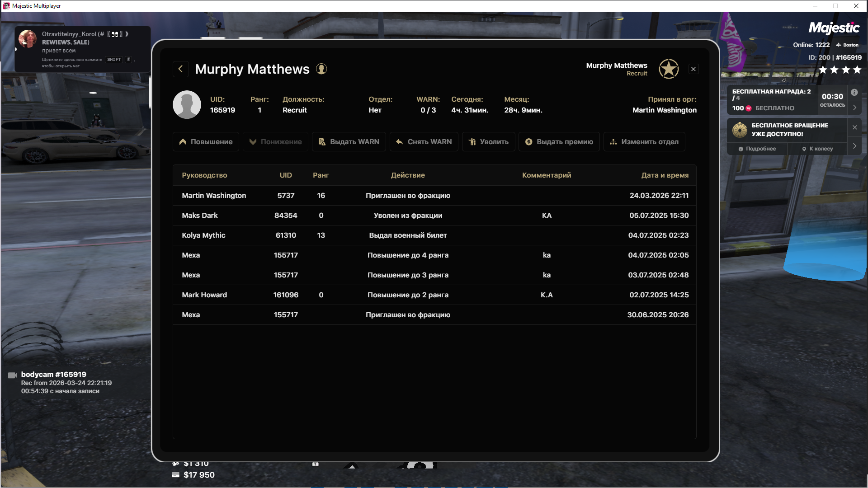868x488 pixels.
Task: Expand the free spin notification chevron
Action: [854, 146]
